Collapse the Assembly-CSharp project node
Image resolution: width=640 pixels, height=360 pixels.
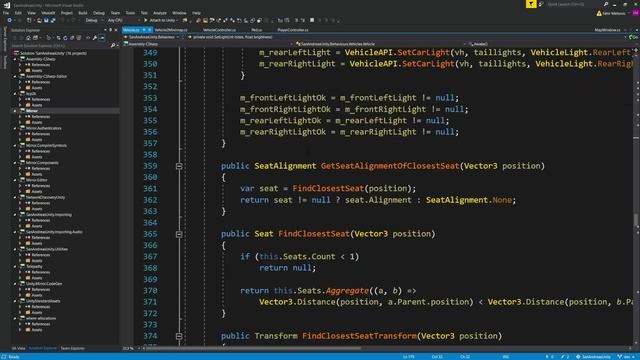click(x=16, y=59)
